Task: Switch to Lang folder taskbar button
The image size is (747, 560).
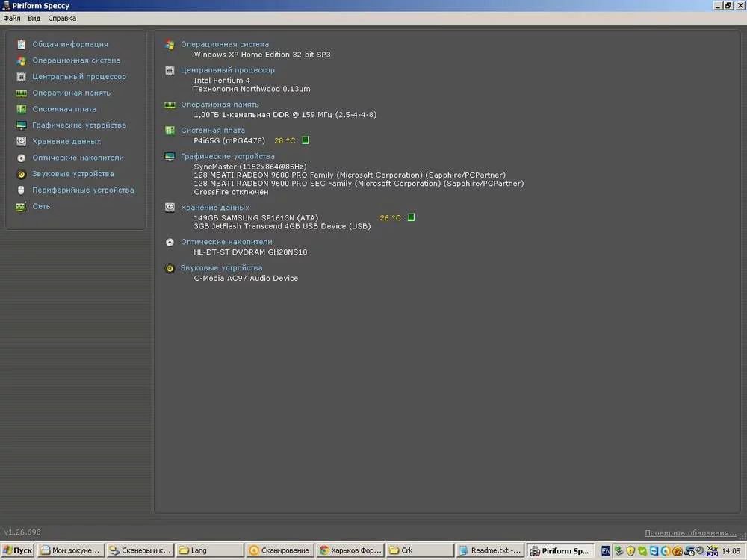Action: pos(209,551)
